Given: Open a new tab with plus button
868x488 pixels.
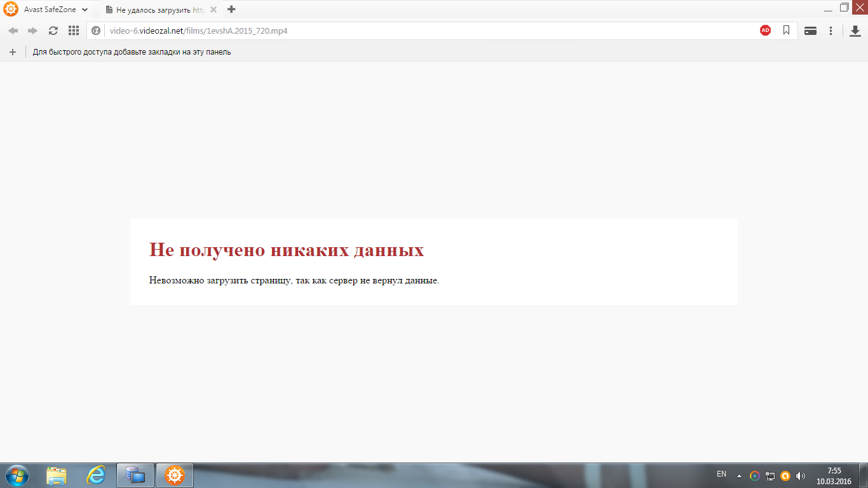Looking at the screenshot, I should pos(231,9).
